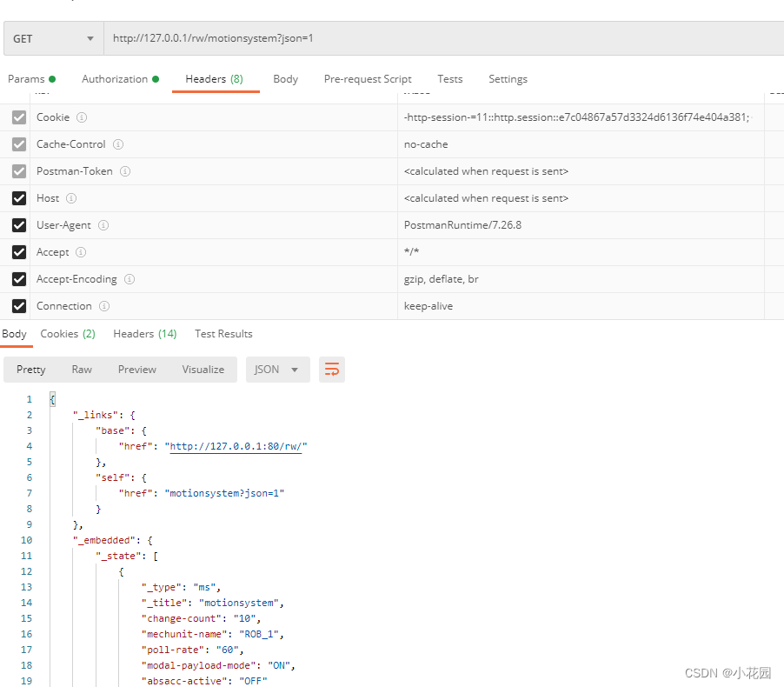Click the "poll-rate" key
The width and height of the screenshot is (784, 687).
tap(173, 650)
